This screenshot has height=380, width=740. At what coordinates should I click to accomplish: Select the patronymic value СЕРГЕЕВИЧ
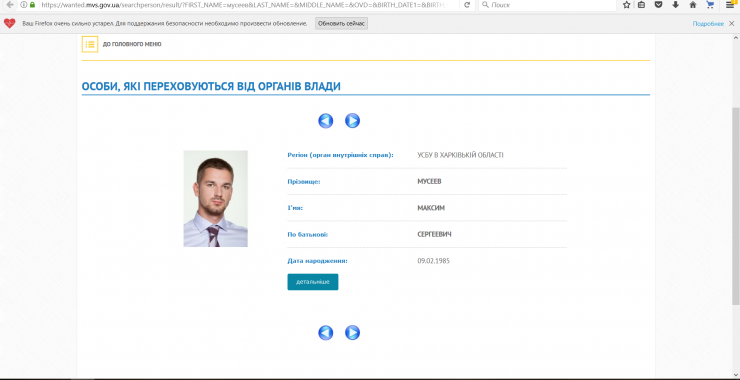click(435, 234)
